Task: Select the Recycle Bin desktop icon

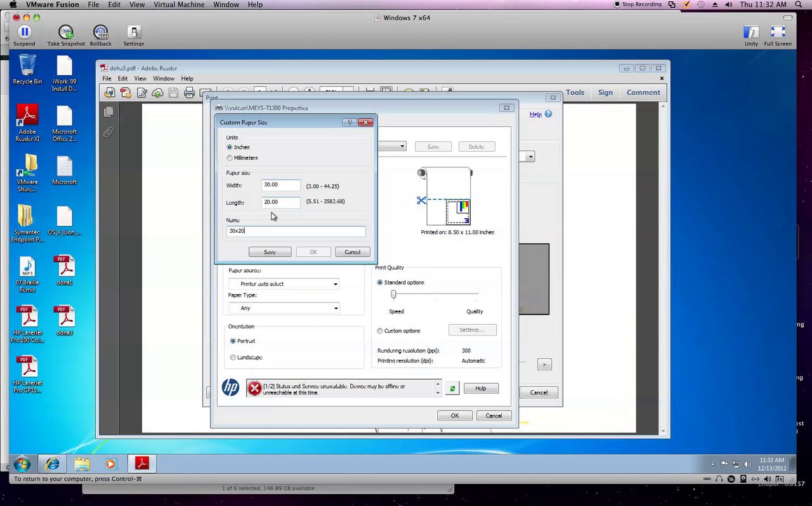Action: point(27,69)
